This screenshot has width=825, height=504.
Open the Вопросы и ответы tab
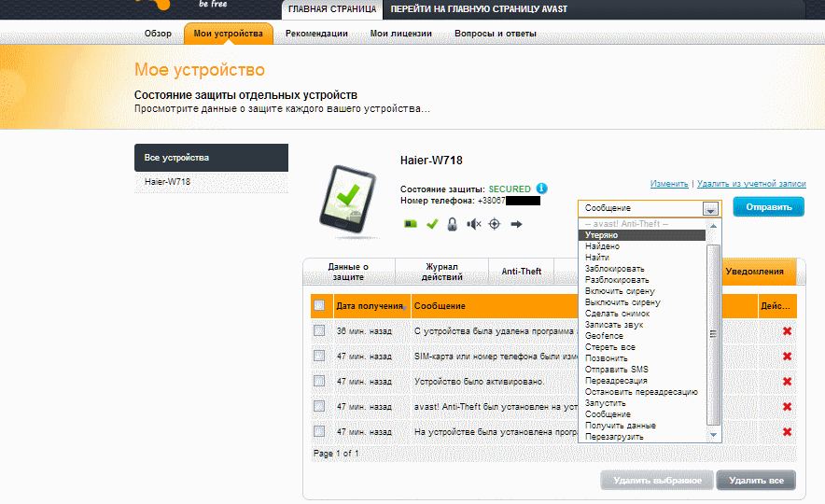496,34
